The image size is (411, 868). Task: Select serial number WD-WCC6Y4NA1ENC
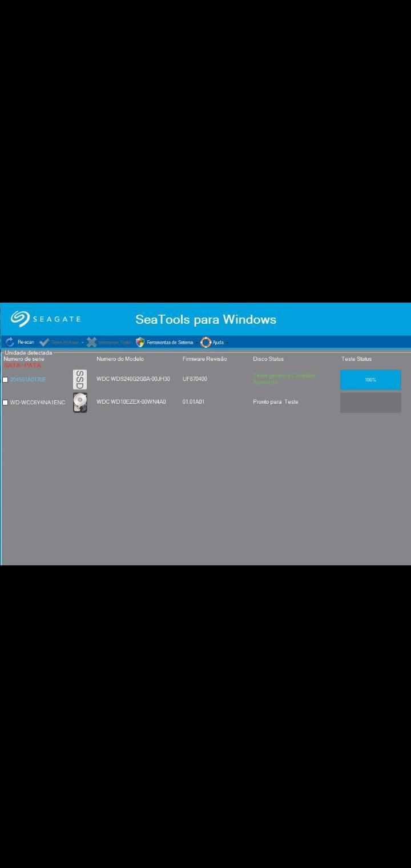pos(38,403)
